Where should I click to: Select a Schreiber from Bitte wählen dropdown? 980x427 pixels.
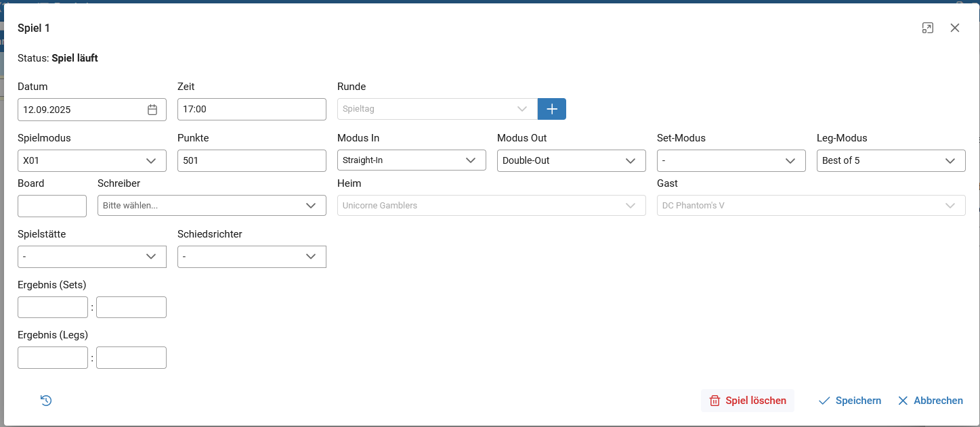pos(212,205)
